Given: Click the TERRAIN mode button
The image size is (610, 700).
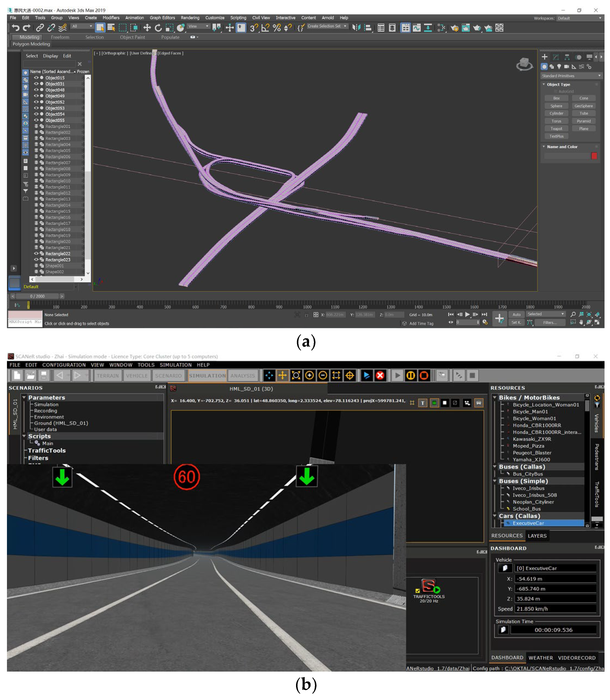Looking at the screenshot, I should point(108,376).
